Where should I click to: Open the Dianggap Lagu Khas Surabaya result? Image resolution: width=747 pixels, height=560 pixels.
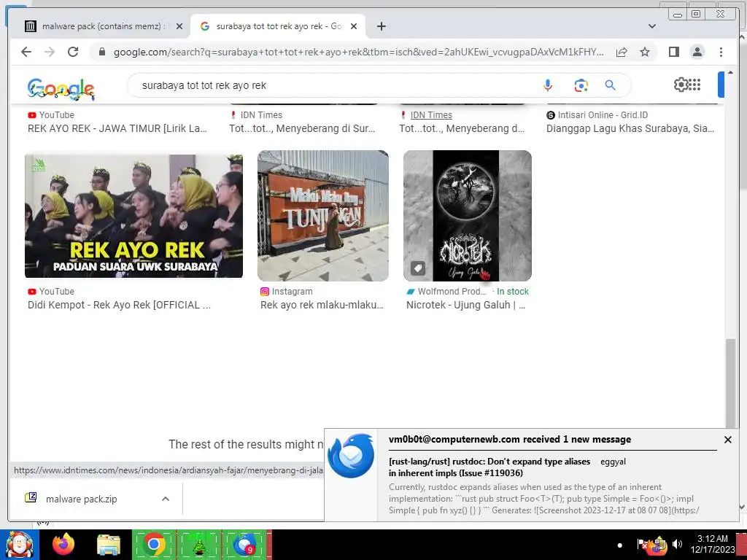(x=630, y=128)
